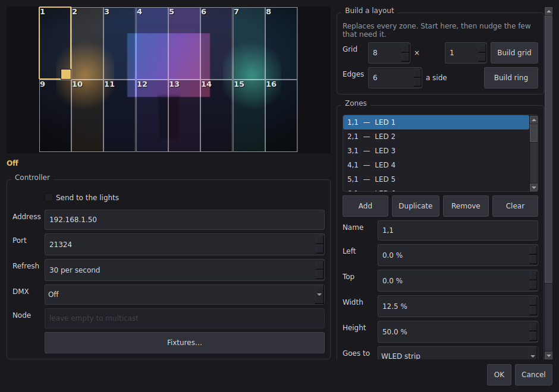Viewport: 559px width, 392px height.
Task: Select zone 8 in the preview
Action: 281,43
